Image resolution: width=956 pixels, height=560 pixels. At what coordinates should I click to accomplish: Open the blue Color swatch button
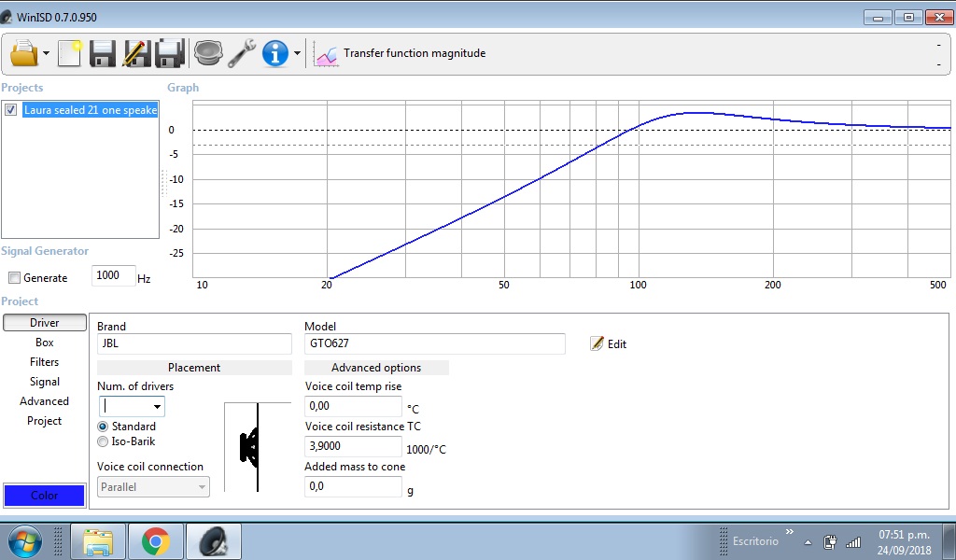45,496
